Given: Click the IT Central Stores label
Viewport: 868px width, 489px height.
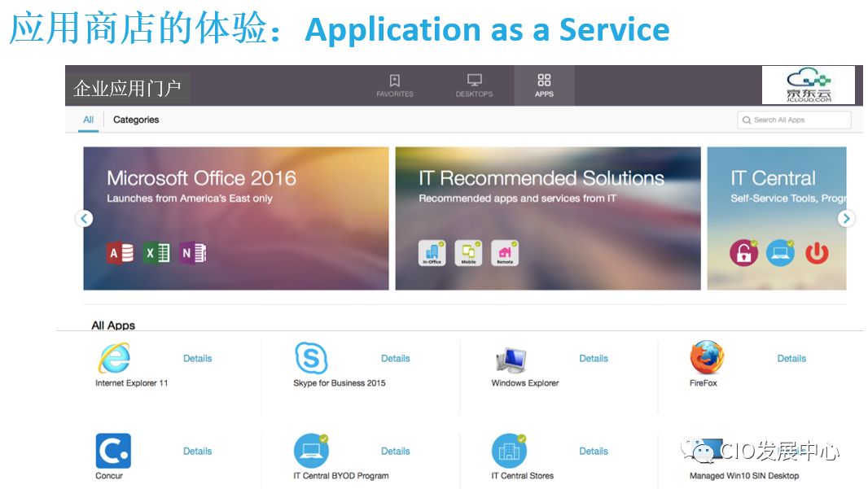Looking at the screenshot, I should [x=523, y=476].
